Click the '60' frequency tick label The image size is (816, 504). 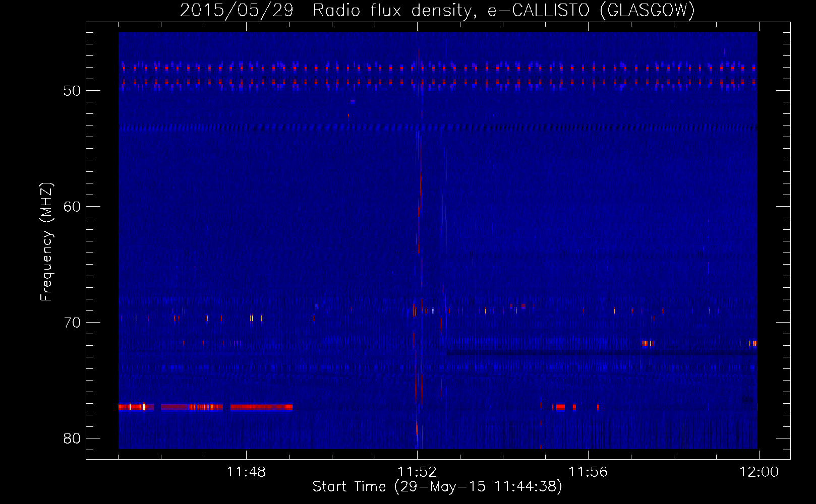tap(72, 207)
